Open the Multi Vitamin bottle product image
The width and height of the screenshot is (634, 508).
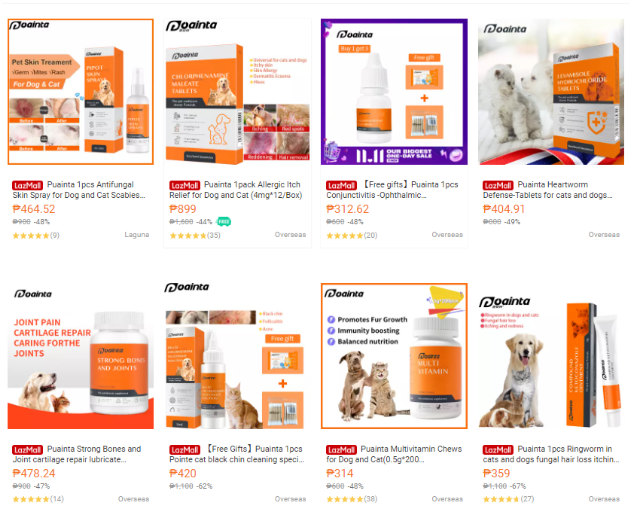(x=394, y=356)
